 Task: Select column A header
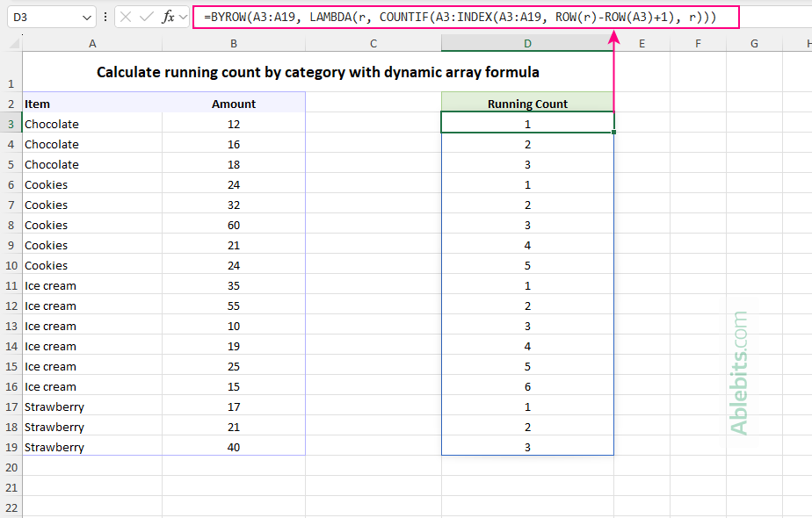(x=92, y=44)
